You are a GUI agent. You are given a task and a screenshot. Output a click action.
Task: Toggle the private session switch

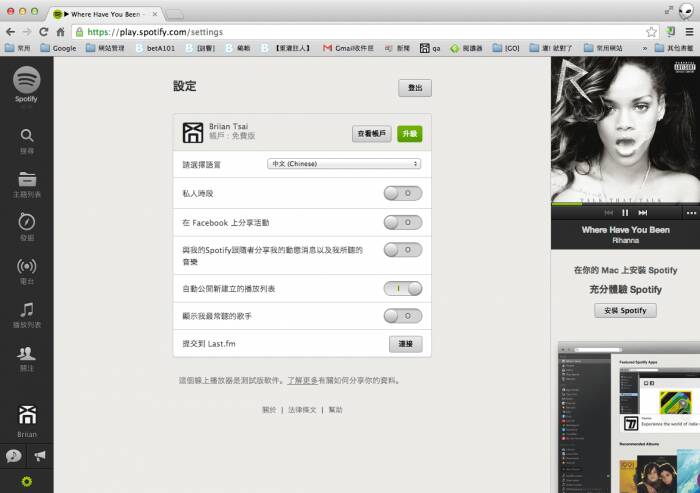point(403,193)
